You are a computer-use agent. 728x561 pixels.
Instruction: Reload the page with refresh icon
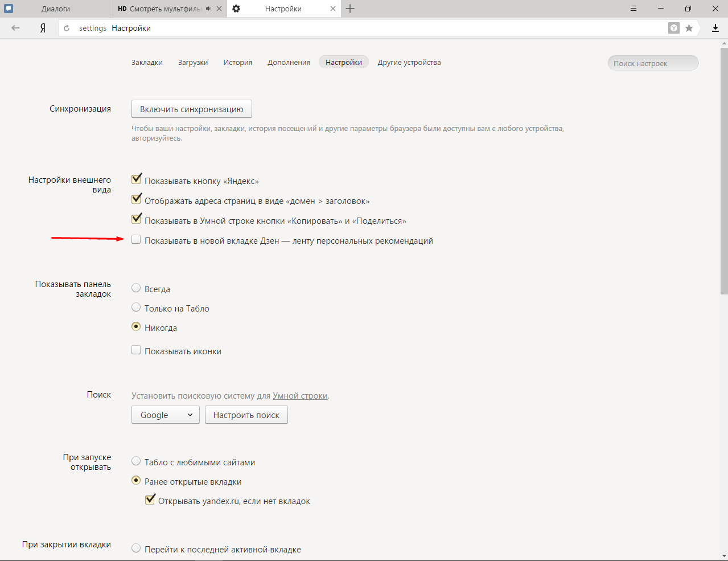click(67, 28)
